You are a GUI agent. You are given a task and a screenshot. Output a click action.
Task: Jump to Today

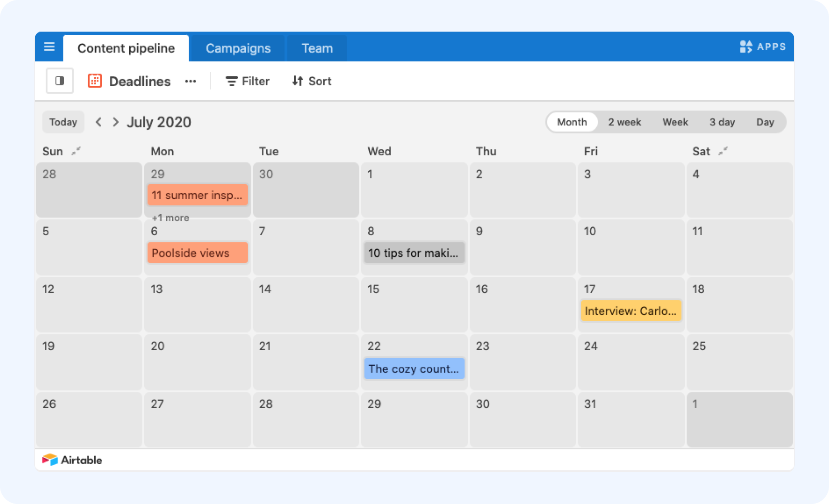[63, 122]
